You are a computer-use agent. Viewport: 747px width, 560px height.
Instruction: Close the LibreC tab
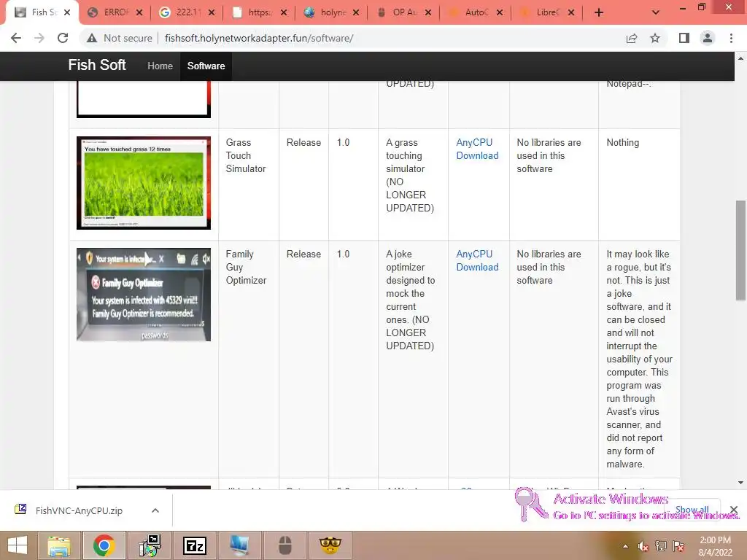point(571,12)
